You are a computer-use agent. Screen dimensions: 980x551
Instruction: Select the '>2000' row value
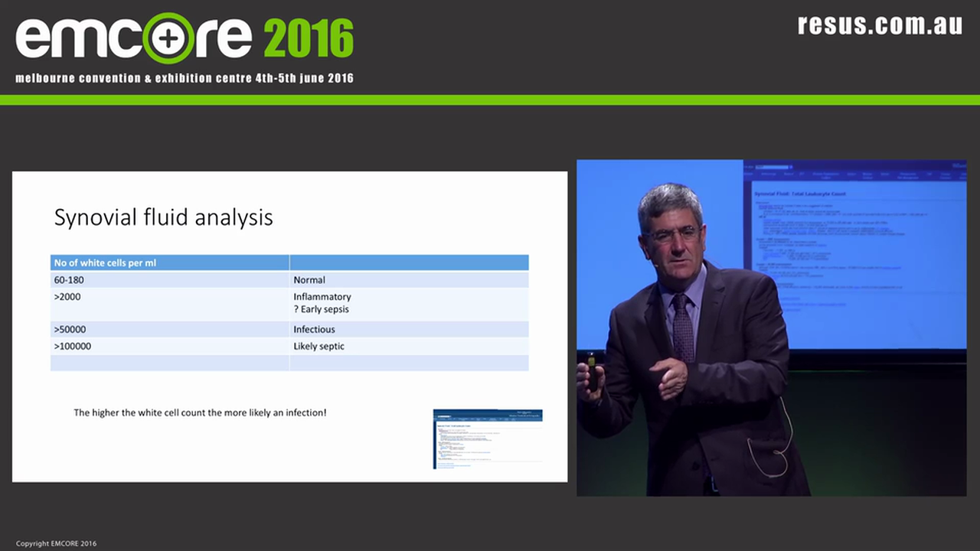(67, 297)
